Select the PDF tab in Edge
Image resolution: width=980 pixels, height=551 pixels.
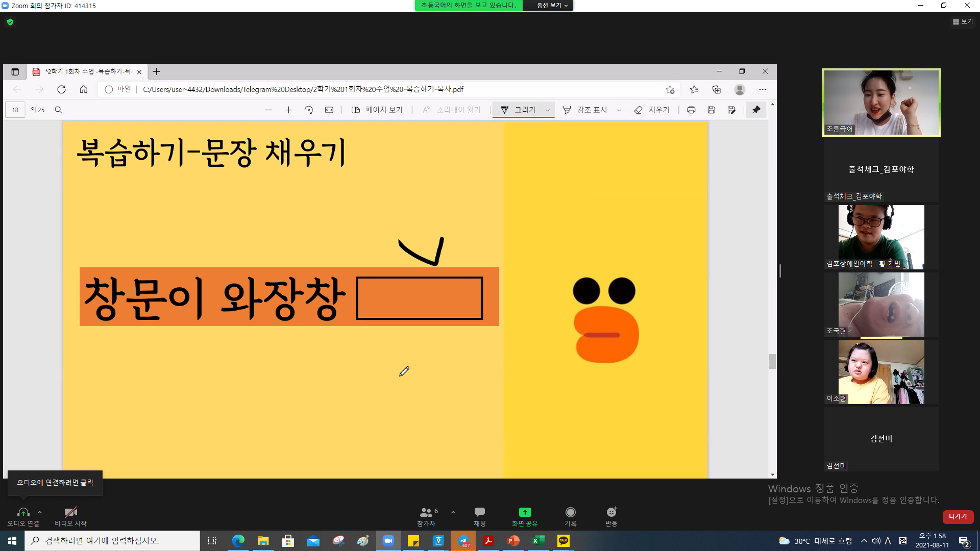pos(87,72)
